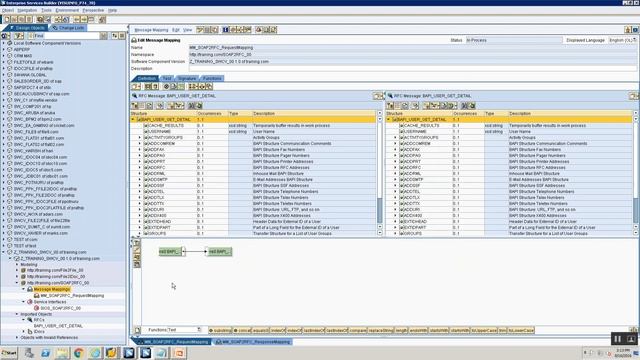The image size is (640, 360).
Task: Select the source field box in mapping canvas
Action: click(170, 251)
